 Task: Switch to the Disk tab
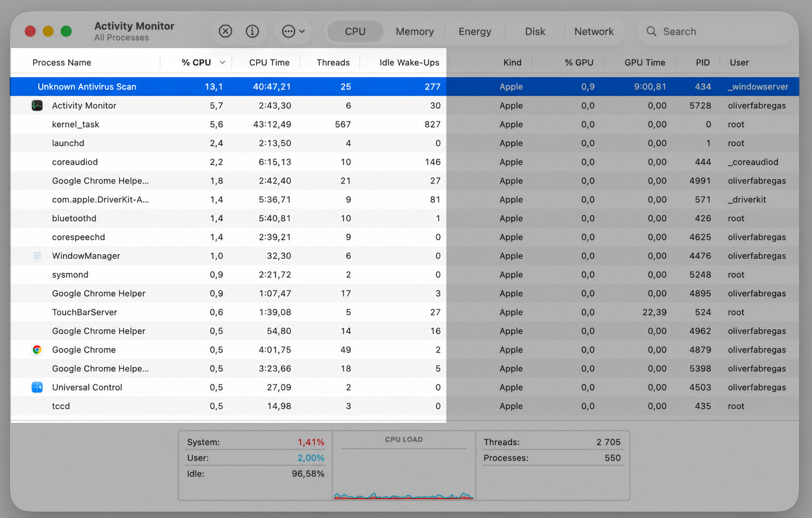pyautogui.click(x=535, y=32)
